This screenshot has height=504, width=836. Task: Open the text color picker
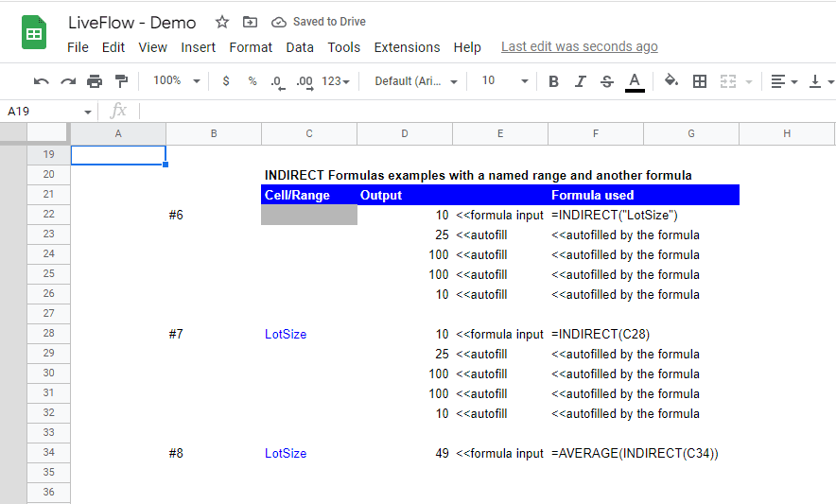tap(635, 82)
